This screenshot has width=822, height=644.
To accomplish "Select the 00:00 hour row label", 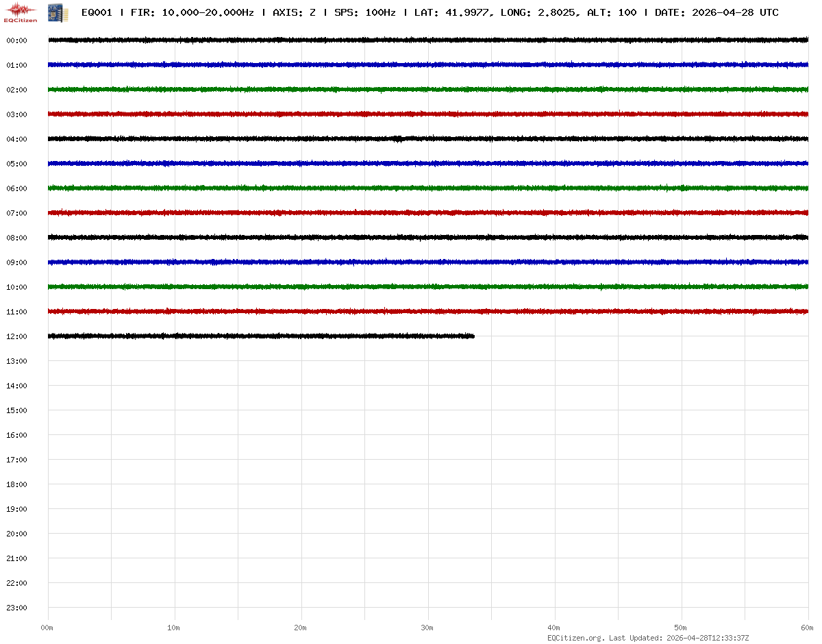I will tap(16, 40).
